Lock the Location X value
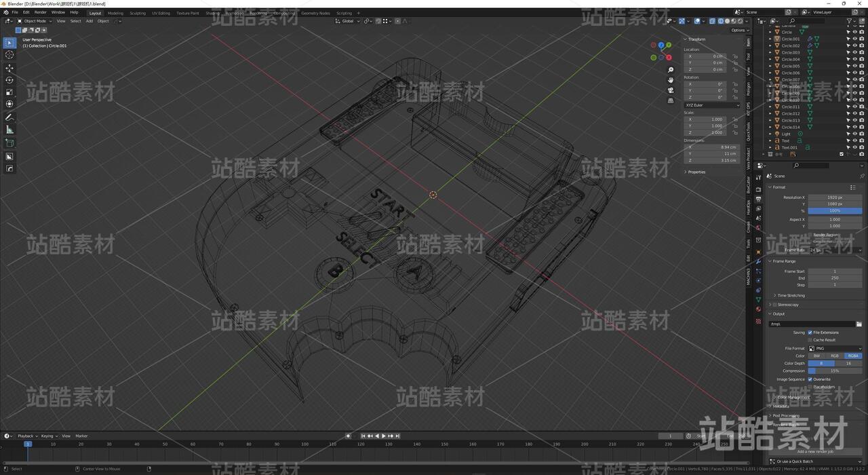The height and width of the screenshot is (475, 868). coord(735,56)
